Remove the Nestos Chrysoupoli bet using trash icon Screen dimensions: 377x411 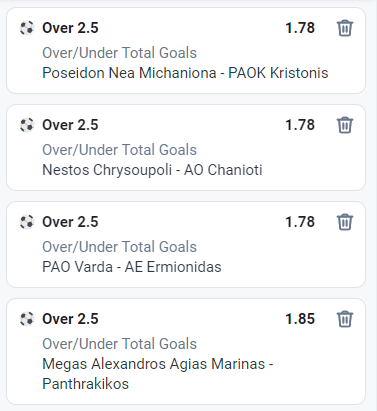coord(345,125)
